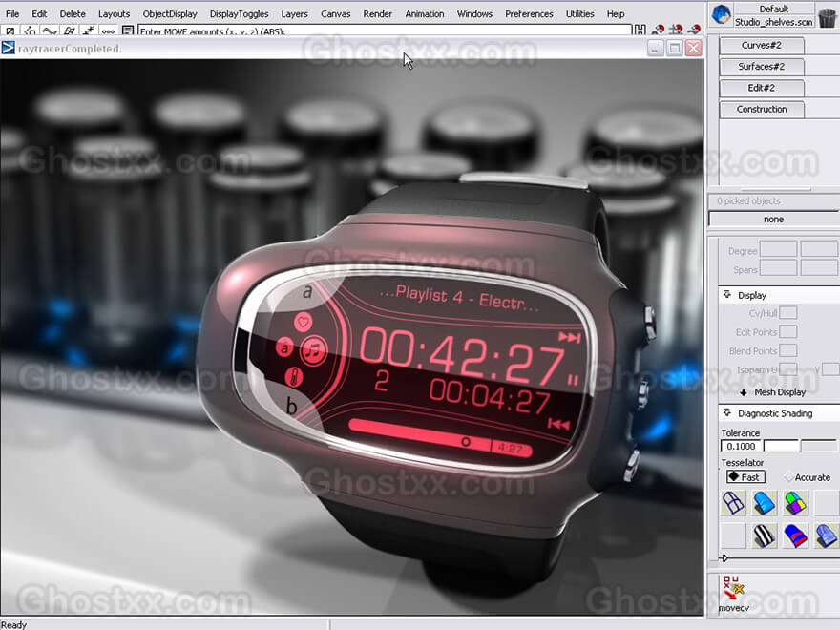Click the Alias logo icon in shelf header
This screenshot has width=840, height=630.
(721, 14)
